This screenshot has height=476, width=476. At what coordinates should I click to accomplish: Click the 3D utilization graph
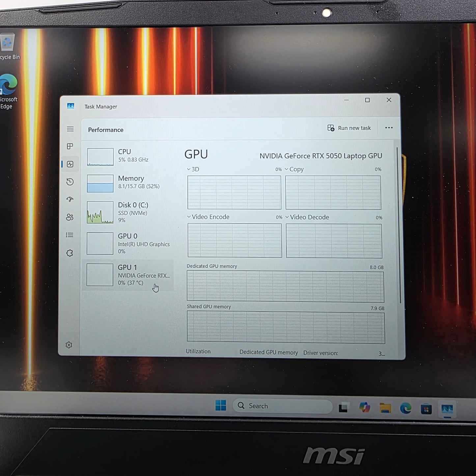(234, 192)
